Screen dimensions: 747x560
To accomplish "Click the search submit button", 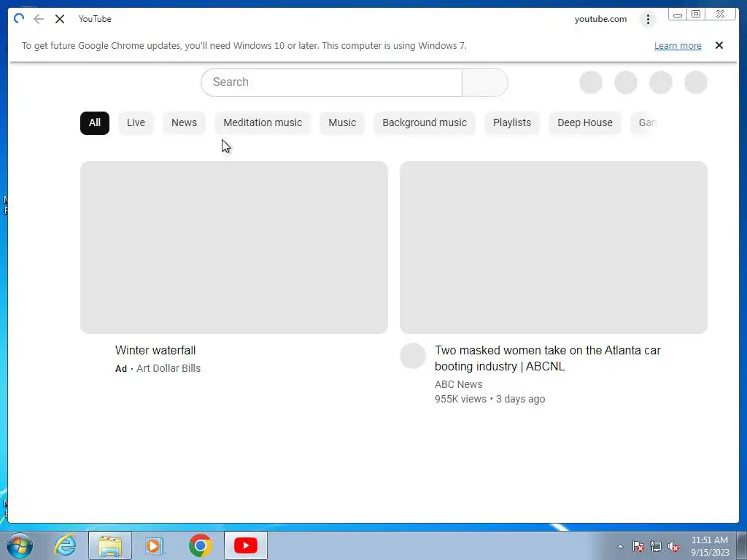I will coord(485,82).
